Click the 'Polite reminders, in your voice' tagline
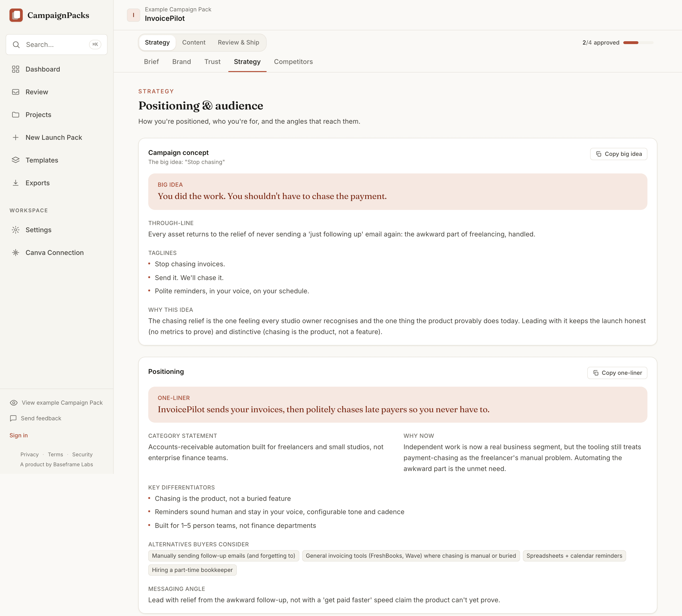The image size is (682, 616). [232, 291]
